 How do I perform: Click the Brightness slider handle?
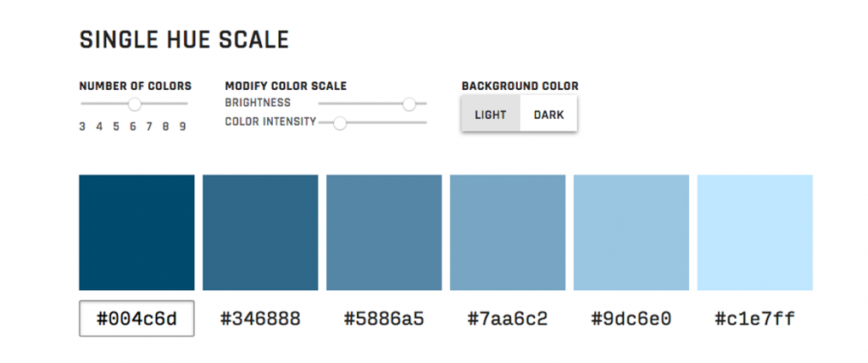point(409,104)
